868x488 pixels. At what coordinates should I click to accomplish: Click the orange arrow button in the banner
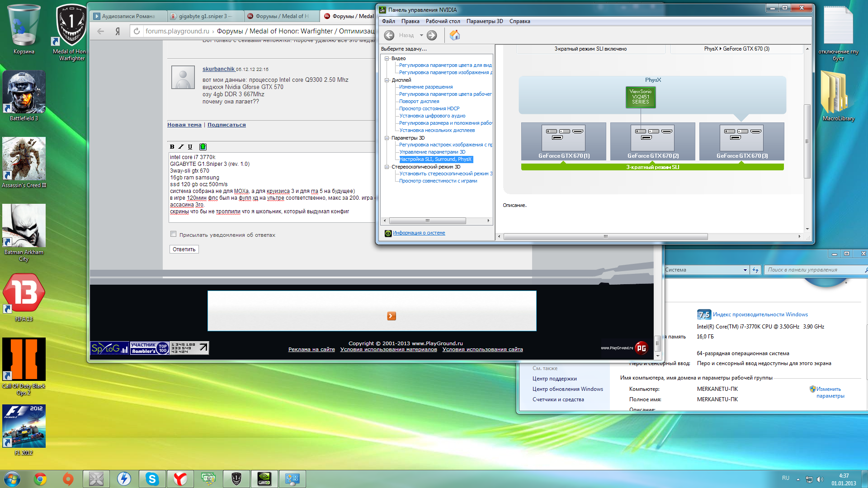click(392, 316)
